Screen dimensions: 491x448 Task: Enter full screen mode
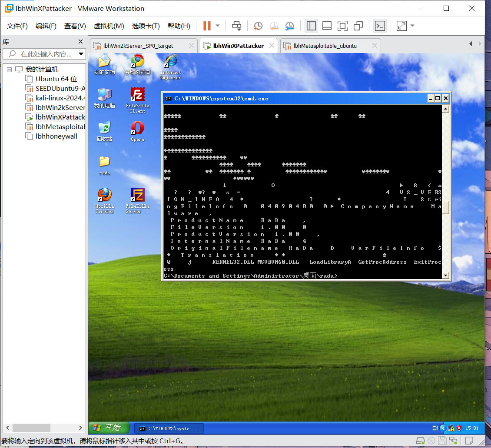coord(342,26)
